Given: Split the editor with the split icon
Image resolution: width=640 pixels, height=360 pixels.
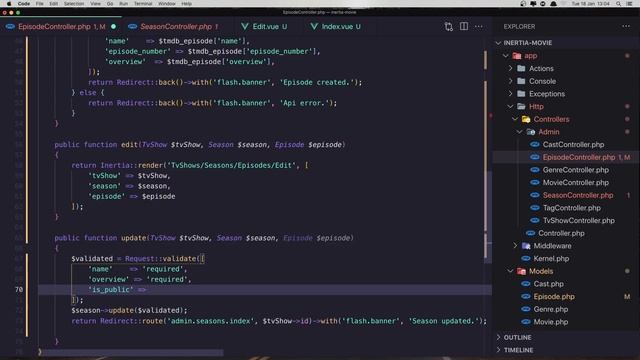Looking at the screenshot, I should pos(464,26).
